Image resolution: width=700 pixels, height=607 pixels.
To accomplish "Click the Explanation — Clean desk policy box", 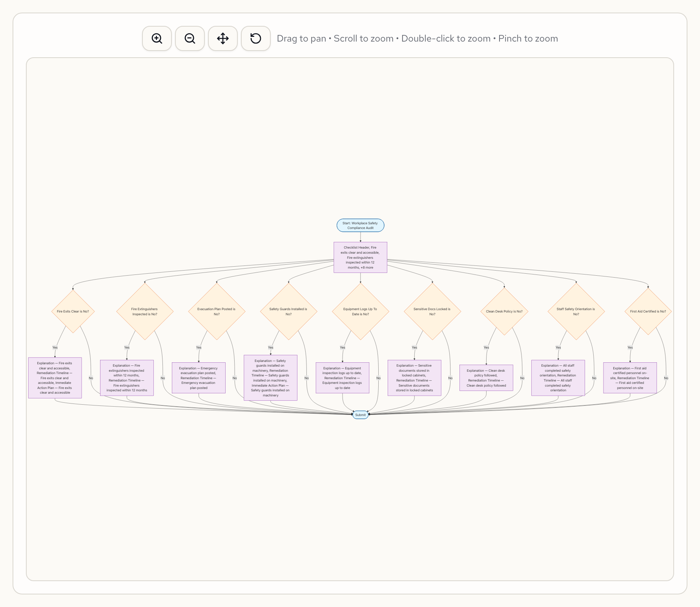I will coord(486,378).
